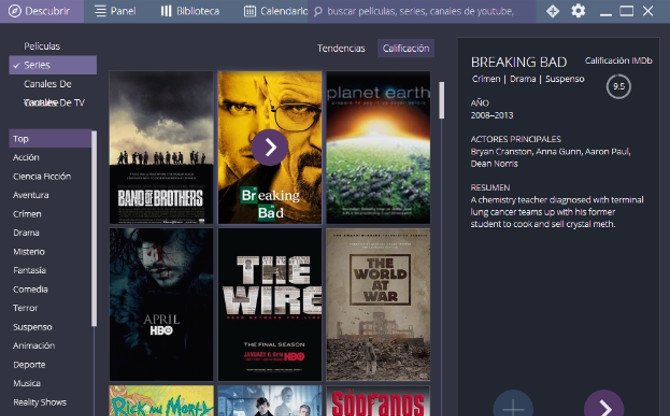This screenshot has width=670, height=416.
Task: Click play arrow on Breaking Bad poster
Action: click(270, 147)
